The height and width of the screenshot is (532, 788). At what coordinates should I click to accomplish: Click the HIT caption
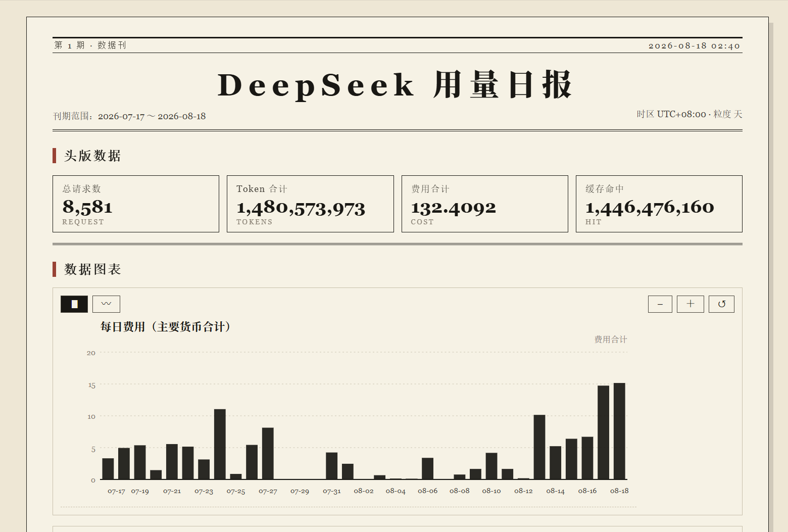594,222
